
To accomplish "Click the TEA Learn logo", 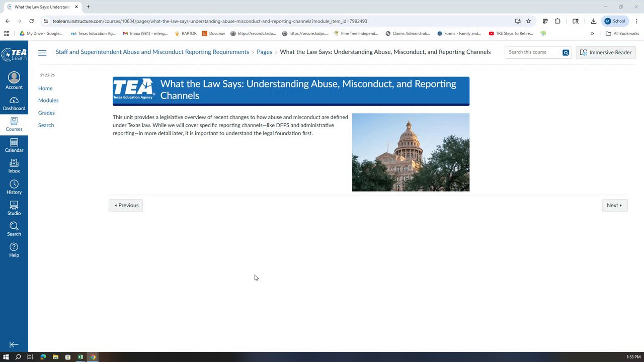I will point(14,55).
